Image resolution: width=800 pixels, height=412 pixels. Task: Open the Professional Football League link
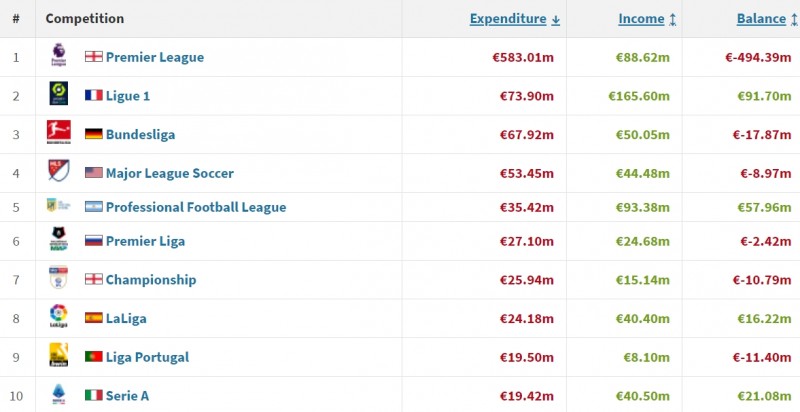195,207
